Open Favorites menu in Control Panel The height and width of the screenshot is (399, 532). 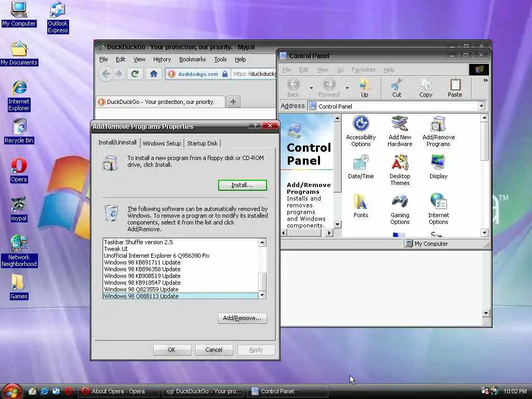[363, 70]
